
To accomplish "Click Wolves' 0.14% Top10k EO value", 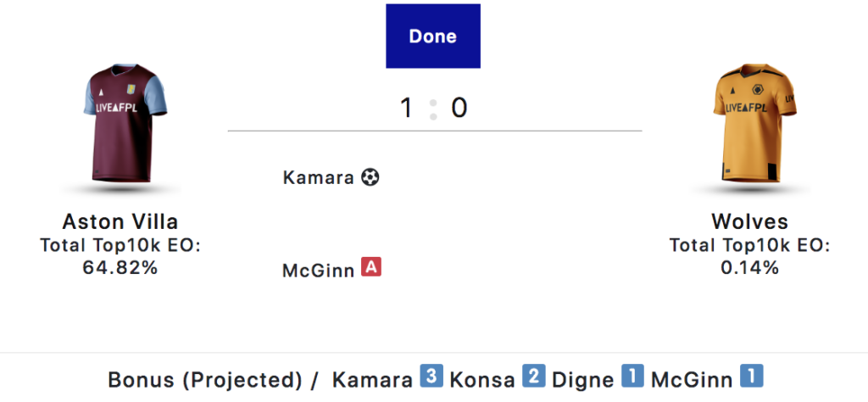I will (x=750, y=267).
